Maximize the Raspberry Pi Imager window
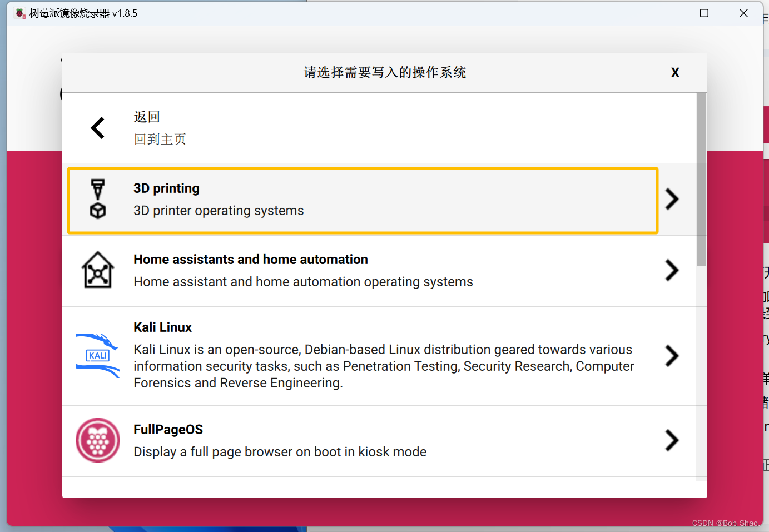The width and height of the screenshot is (769, 532). coord(704,13)
